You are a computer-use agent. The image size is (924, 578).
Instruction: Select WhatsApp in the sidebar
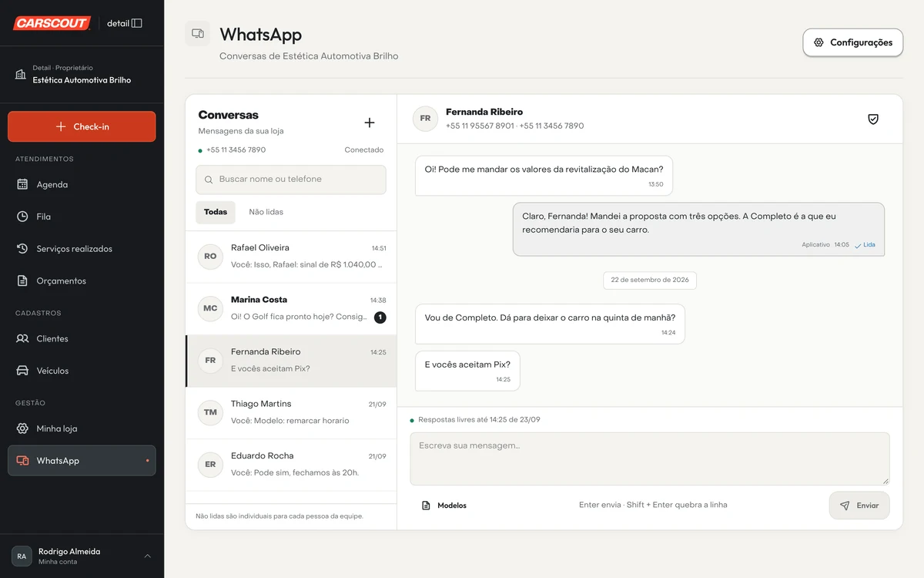(82, 461)
